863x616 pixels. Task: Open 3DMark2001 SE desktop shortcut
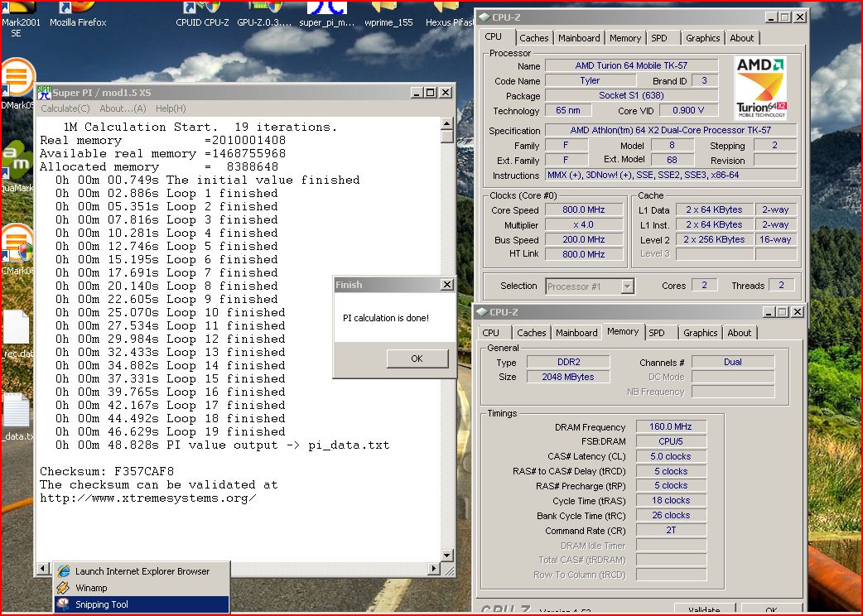pyautogui.click(x=19, y=20)
